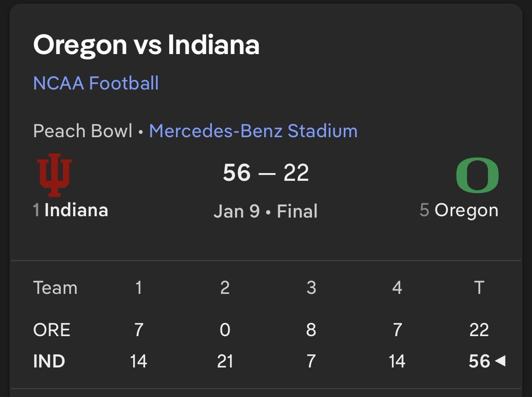Click the Oregon team name under its logo

(466, 210)
